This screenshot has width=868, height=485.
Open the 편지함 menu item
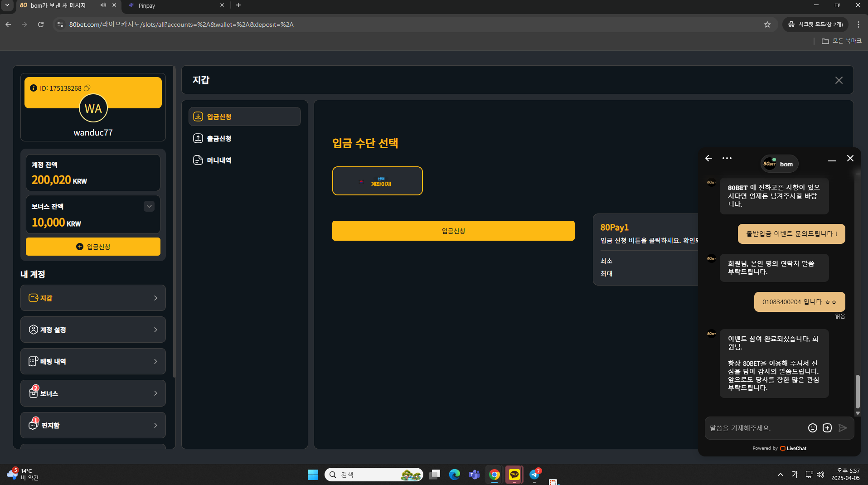(93, 425)
